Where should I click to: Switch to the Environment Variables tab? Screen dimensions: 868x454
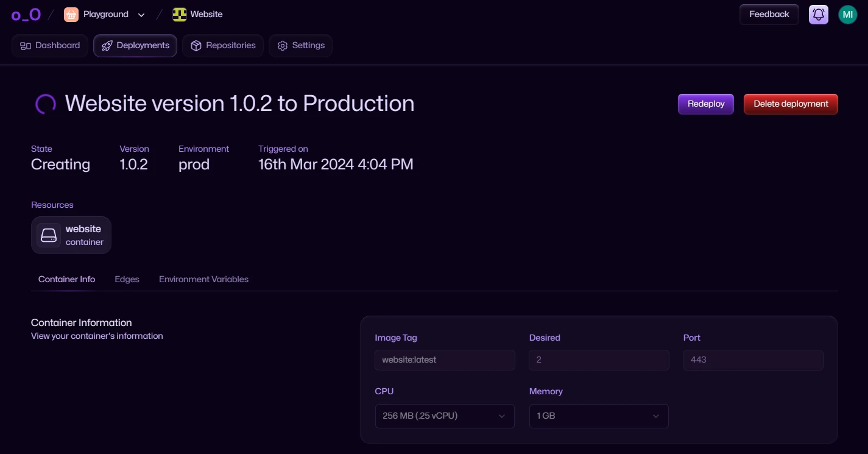[x=203, y=279]
